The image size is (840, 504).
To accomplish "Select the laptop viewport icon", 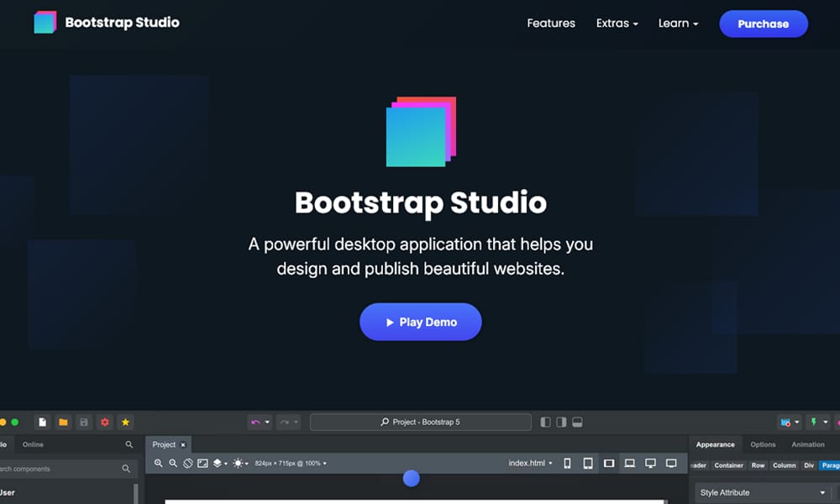I will 630,464.
